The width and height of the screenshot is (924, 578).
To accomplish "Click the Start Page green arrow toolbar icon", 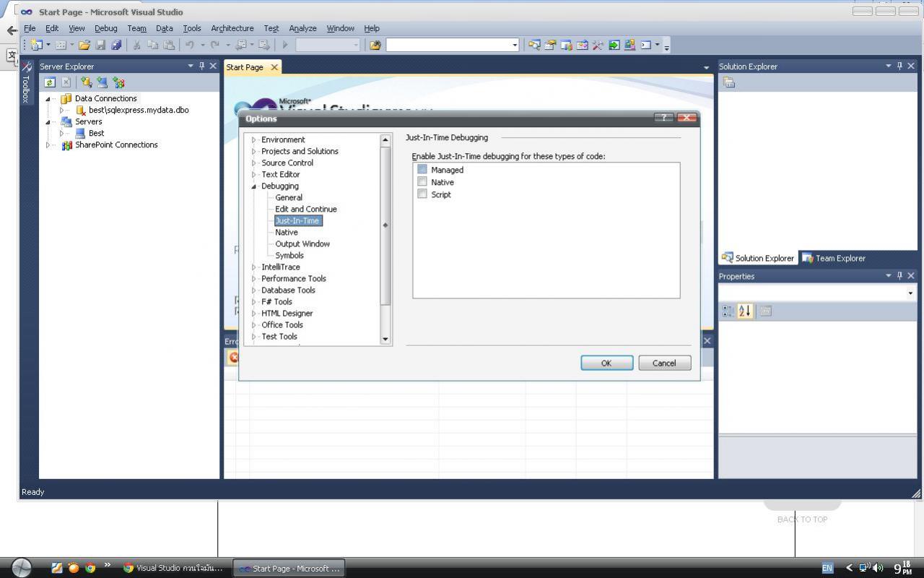I will (x=614, y=45).
